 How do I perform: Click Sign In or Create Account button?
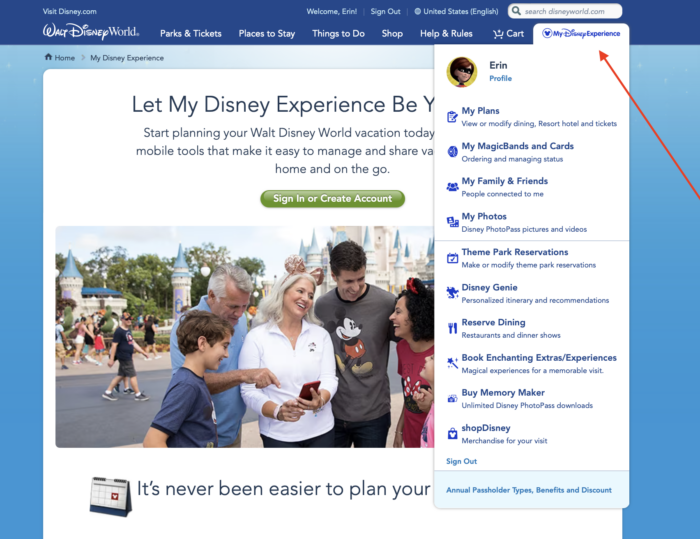(x=333, y=199)
